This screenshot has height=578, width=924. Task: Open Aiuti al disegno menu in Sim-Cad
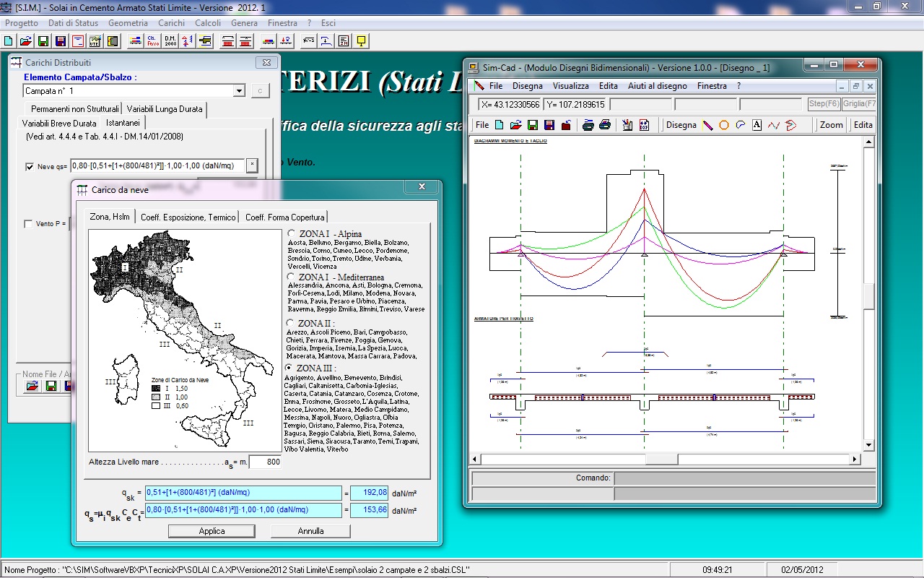658,86
